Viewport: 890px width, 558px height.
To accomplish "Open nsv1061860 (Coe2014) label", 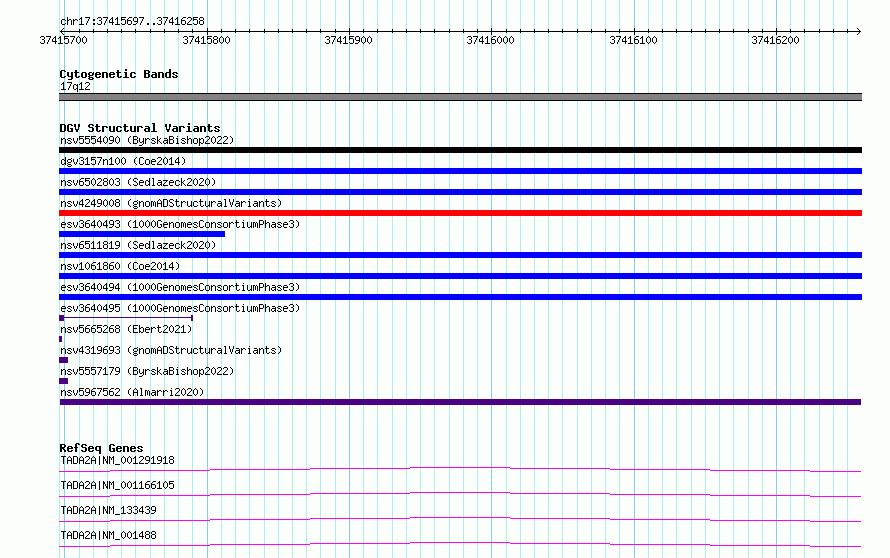I will tap(120, 266).
